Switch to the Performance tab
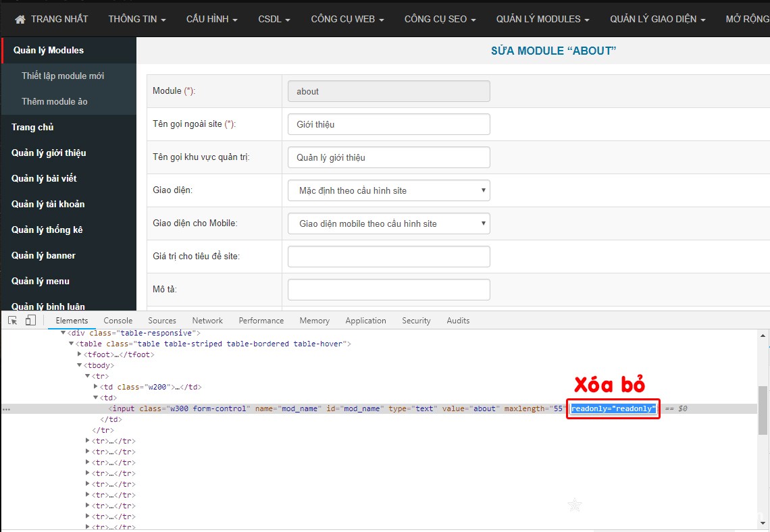 (x=261, y=321)
